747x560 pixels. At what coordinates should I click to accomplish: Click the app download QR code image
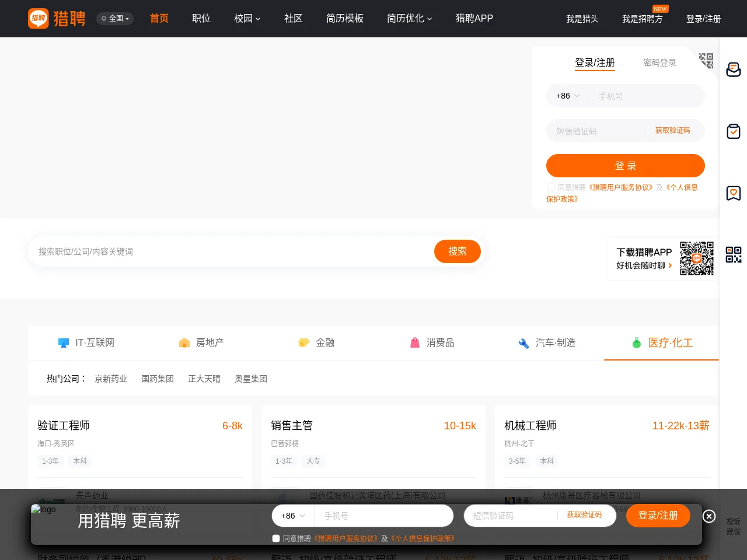coord(697,258)
